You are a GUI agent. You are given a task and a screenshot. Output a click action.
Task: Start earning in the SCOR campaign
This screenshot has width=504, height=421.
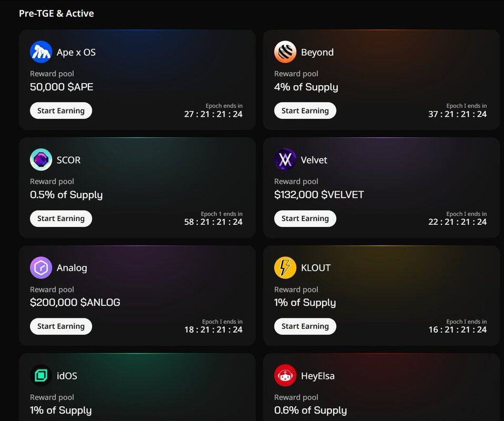(61, 218)
